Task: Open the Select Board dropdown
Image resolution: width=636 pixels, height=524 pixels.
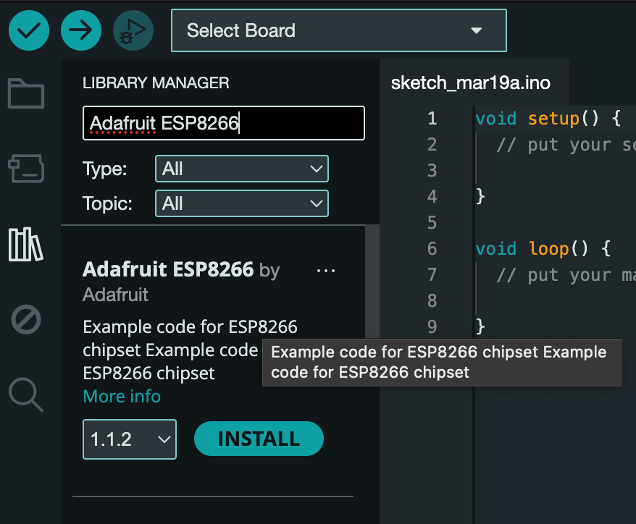Action: tap(339, 30)
